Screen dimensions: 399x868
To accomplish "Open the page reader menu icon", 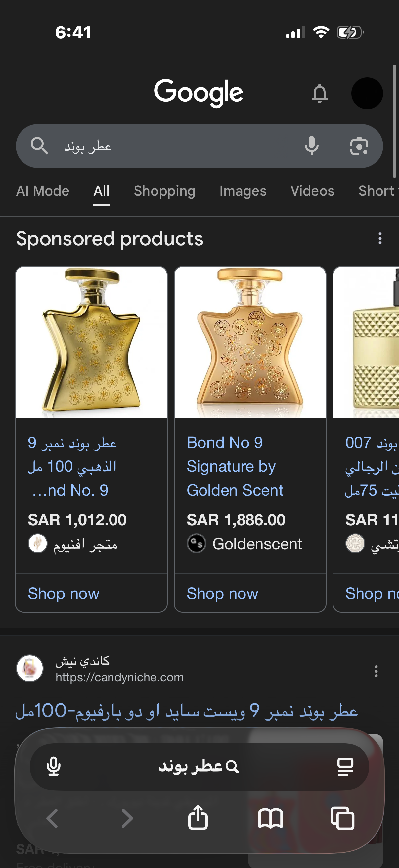I will tap(345, 767).
